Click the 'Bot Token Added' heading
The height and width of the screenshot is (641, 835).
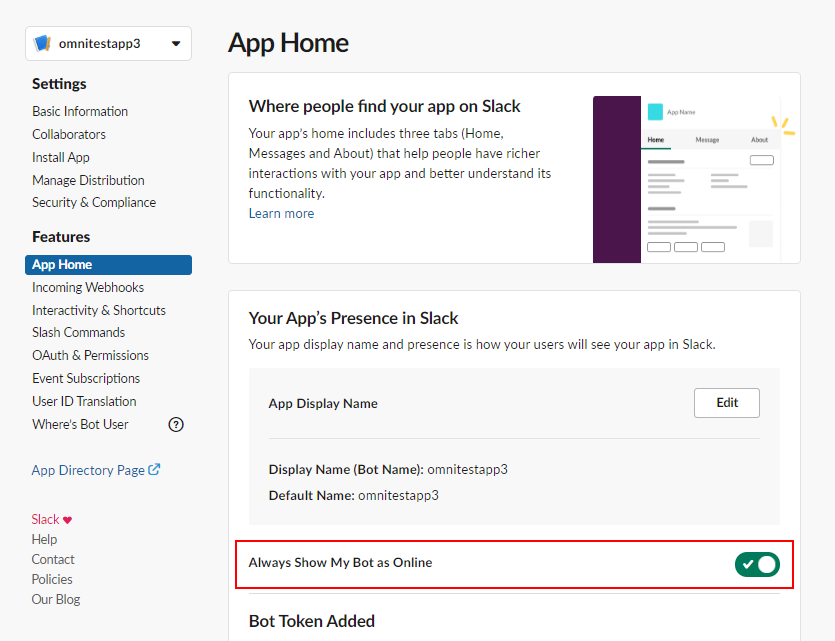(312, 621)
